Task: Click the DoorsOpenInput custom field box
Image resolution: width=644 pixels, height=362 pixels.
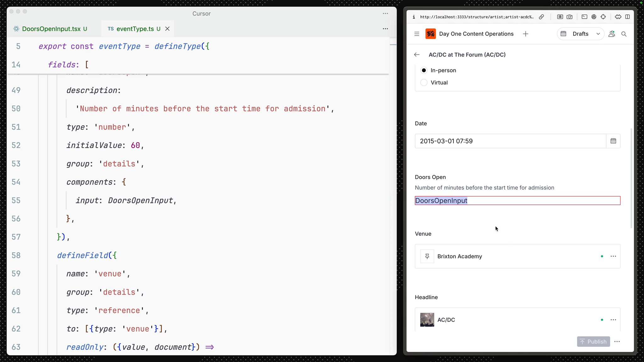Action: (518, 200)
